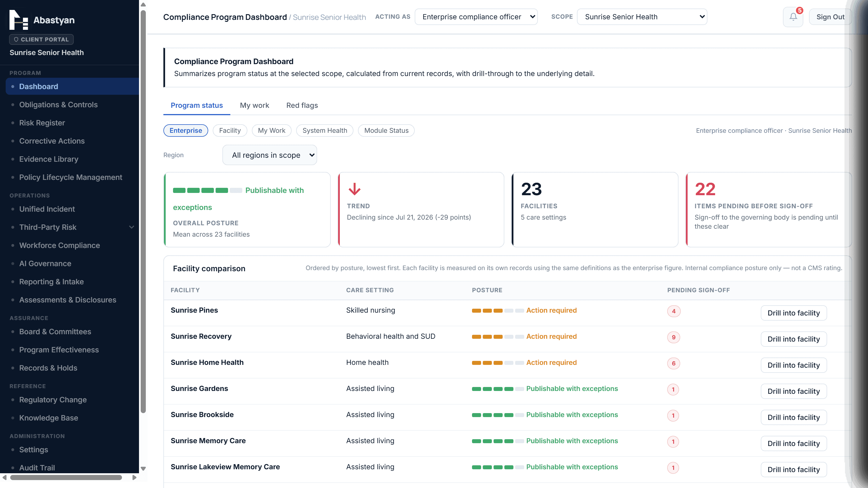The image size is (868, 488).
Task: Click the sidebar vertical scrollbar
Action: tap(143, 211)
